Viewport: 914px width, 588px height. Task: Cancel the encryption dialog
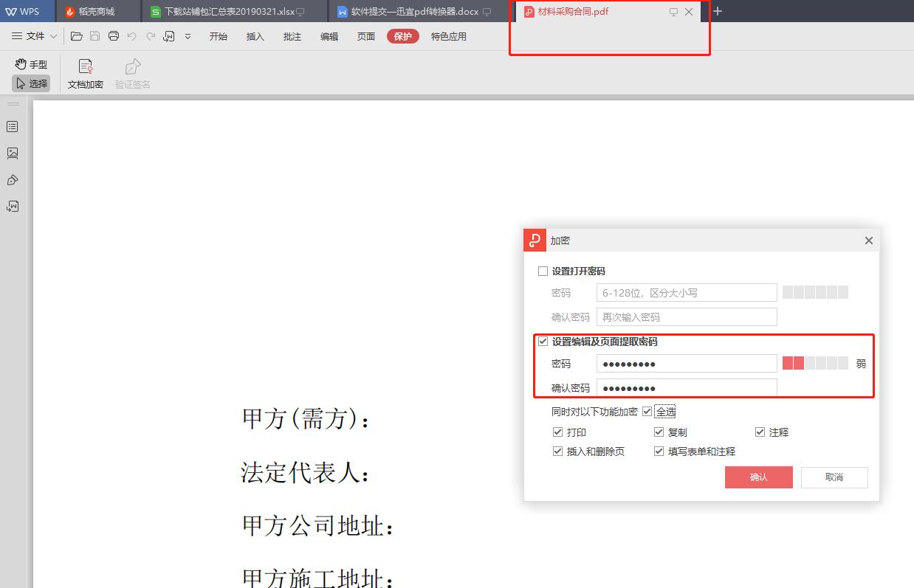(x=834, y=477)
